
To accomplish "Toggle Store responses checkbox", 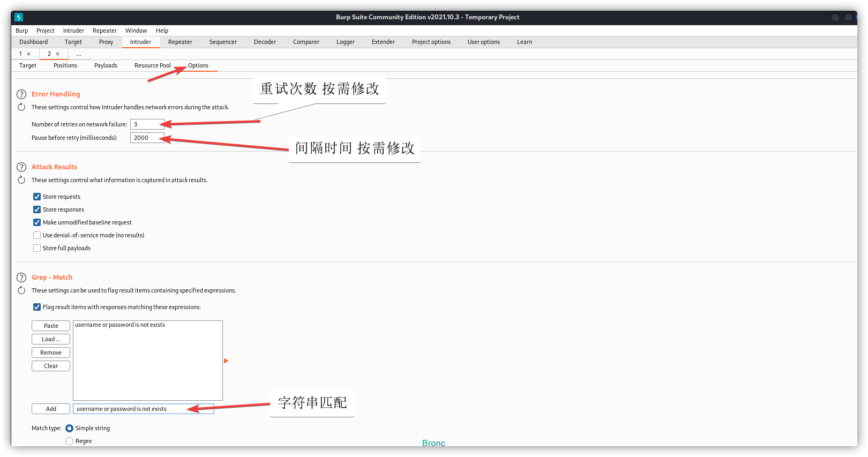I will (37, 209).
